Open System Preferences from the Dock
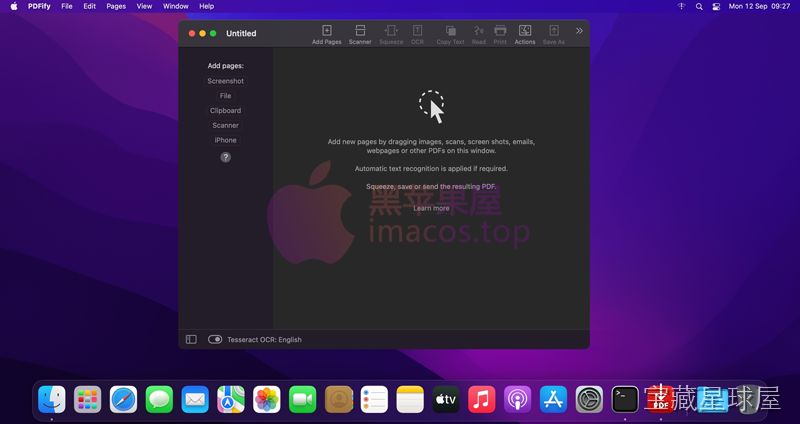The height and width of the screenshot is (424, 800). click(589, 400)
